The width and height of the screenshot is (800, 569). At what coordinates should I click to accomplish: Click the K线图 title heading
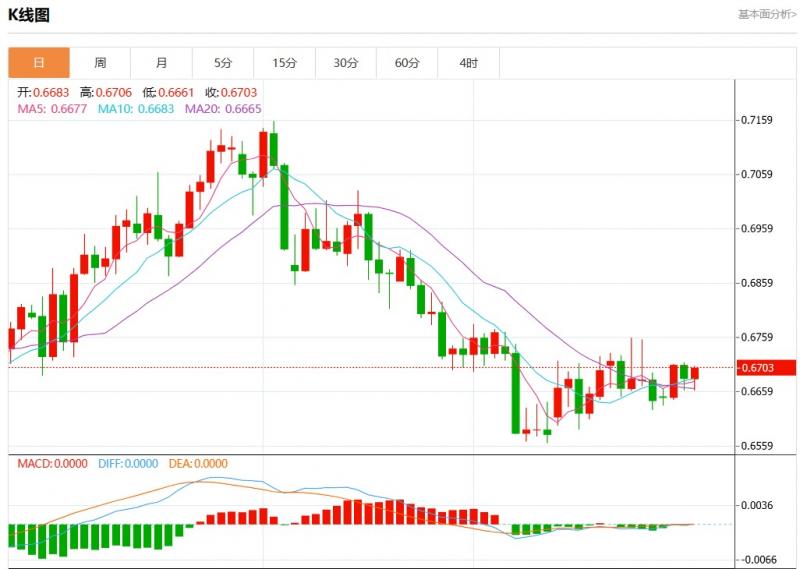(x=29, y=15)
